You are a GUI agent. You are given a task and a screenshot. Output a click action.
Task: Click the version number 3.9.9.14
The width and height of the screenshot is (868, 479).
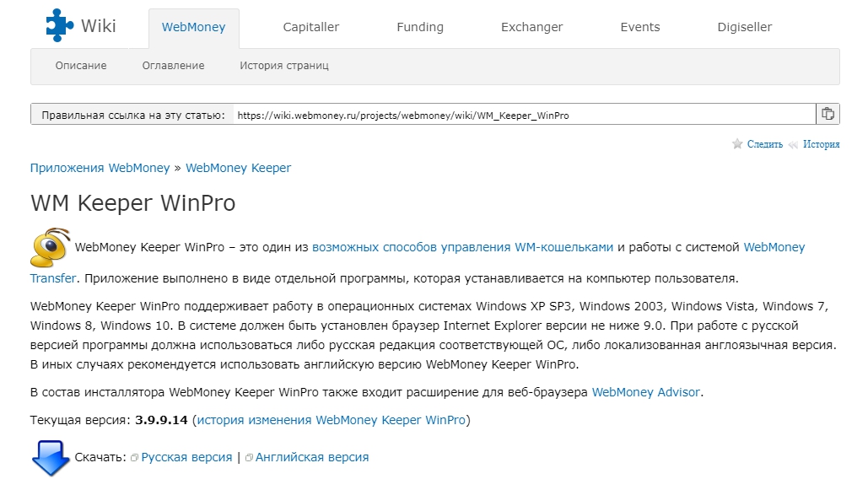pos(161,420)
